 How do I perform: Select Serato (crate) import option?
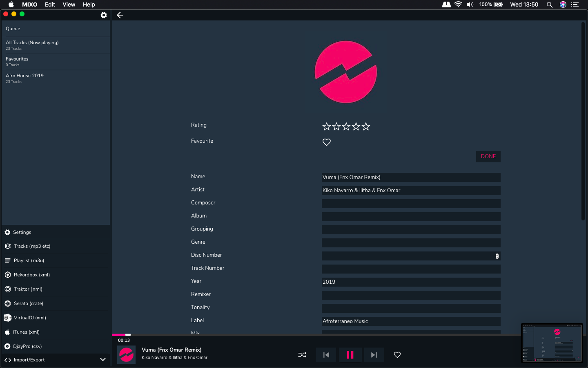click(x=28, y=303)
